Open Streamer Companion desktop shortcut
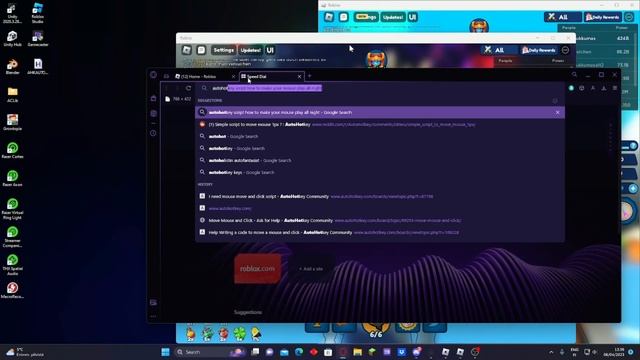 click(x=12, y=237)
